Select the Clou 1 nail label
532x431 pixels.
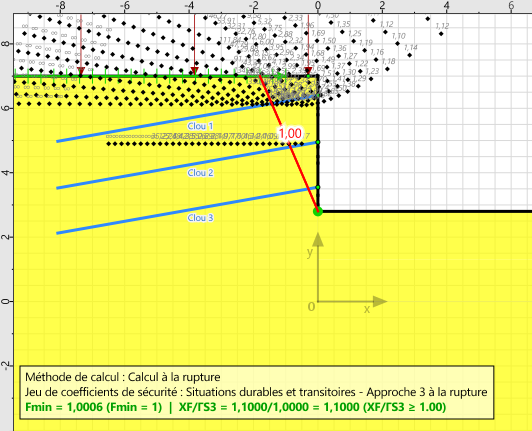pos(200,126)
